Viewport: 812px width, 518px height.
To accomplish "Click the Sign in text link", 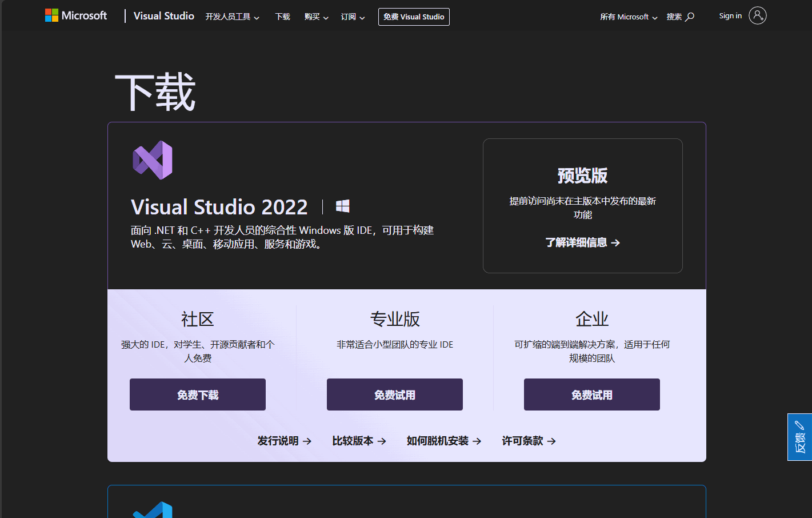I will (x=730, y=16).
